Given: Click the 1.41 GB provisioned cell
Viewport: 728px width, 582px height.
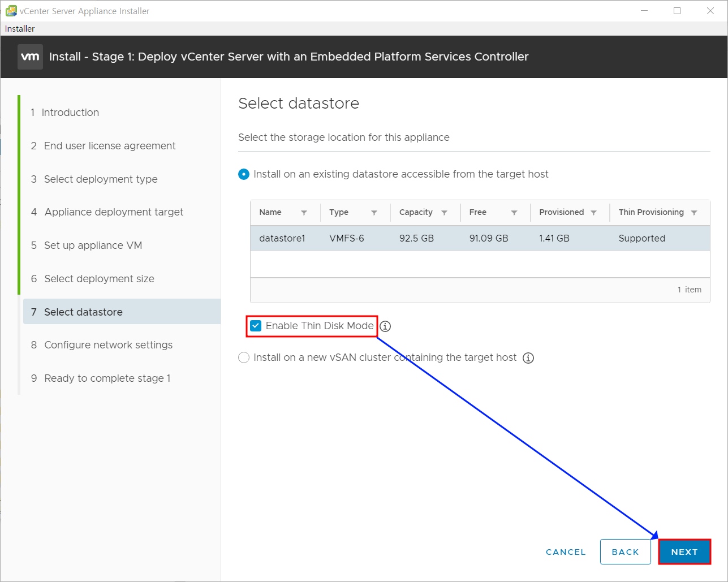Looking at the screenshot, I should (x=554, y=239).
